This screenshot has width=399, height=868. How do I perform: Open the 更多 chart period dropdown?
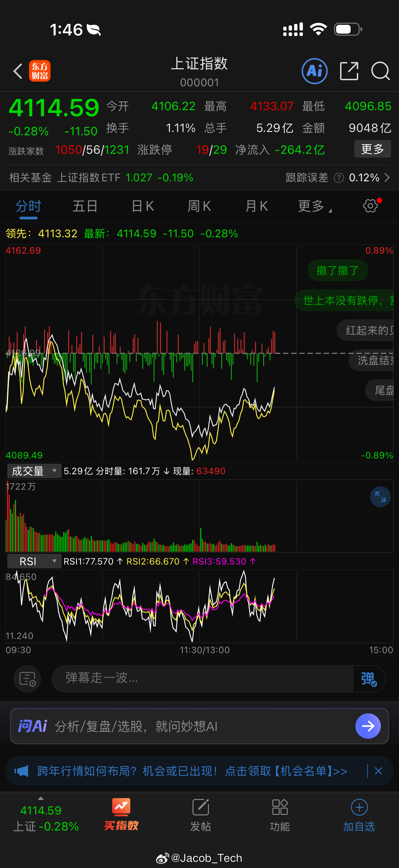pyautogui.click(x=315, y=206)
